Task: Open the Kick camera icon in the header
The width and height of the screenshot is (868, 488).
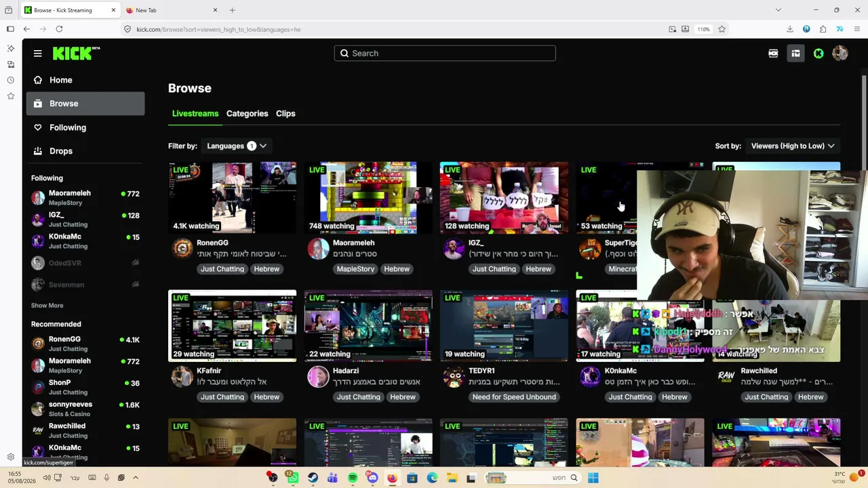Action: click(773, 54)
